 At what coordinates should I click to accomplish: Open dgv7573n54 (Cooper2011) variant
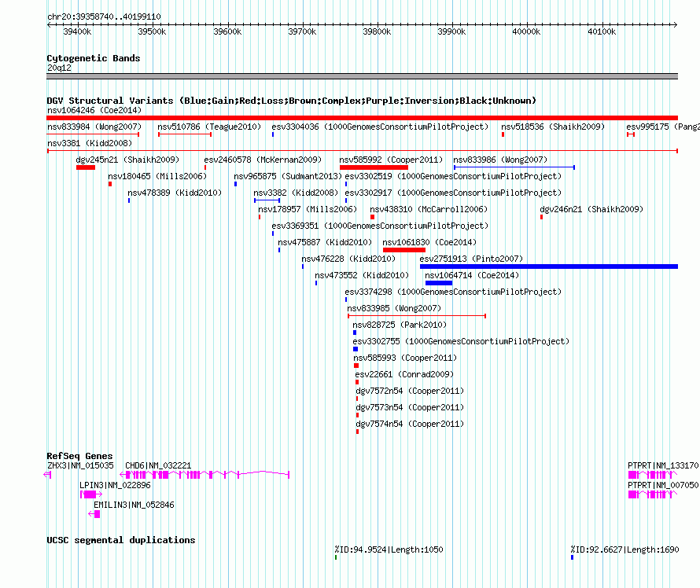click(410, 407)
